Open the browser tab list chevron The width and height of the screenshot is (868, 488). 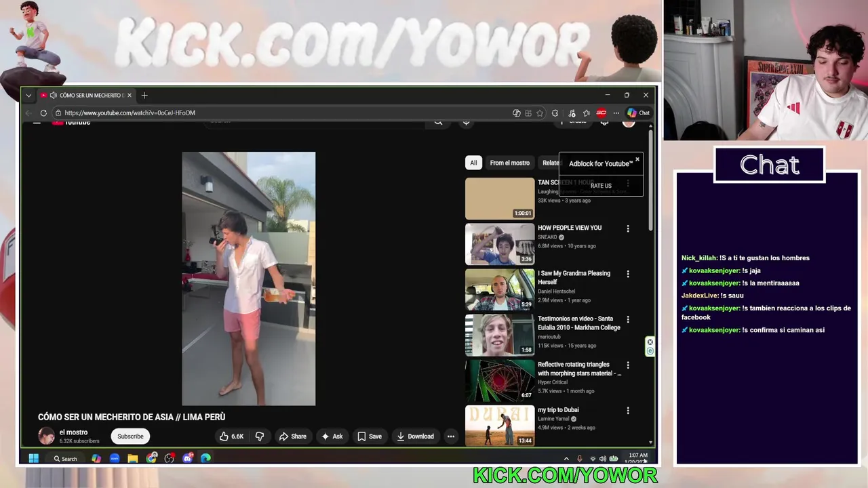pos(28,96)
